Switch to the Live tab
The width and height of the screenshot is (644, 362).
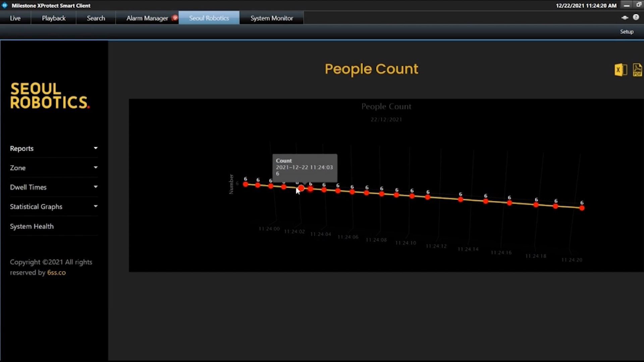(x=15, y=18)
